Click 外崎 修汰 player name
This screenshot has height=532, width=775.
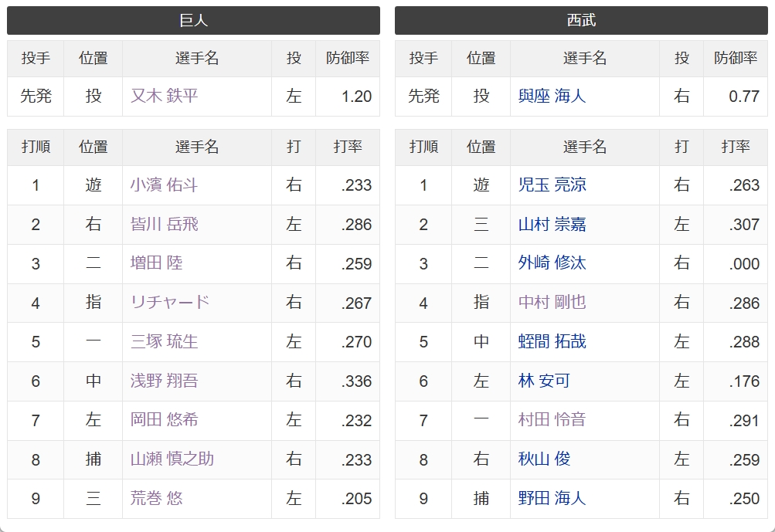pos(552,263)
